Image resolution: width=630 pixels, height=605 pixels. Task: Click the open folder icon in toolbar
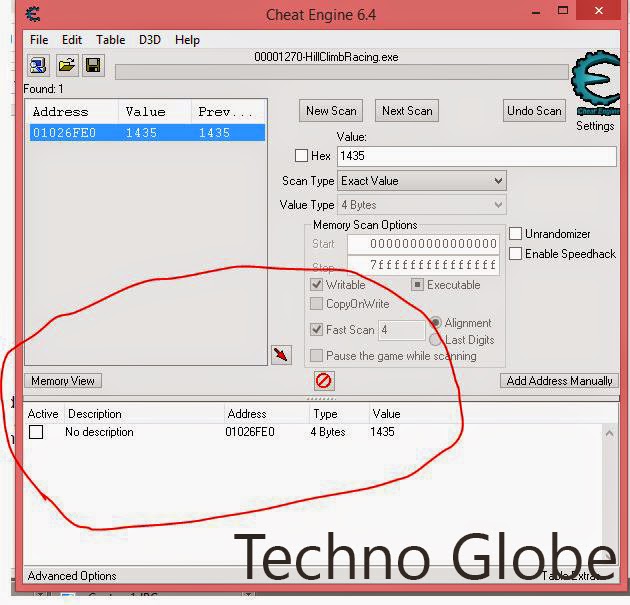[x=67, y=65]
